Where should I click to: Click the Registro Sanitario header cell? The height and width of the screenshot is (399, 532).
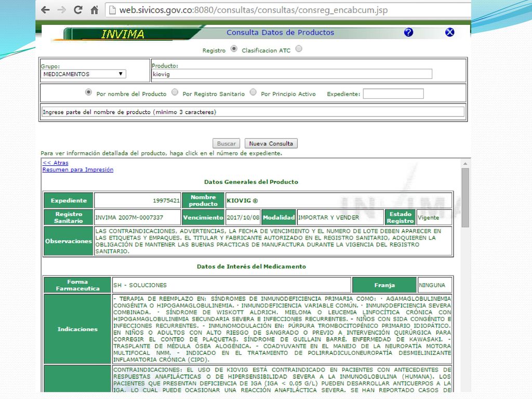click(x=69, y=218)
